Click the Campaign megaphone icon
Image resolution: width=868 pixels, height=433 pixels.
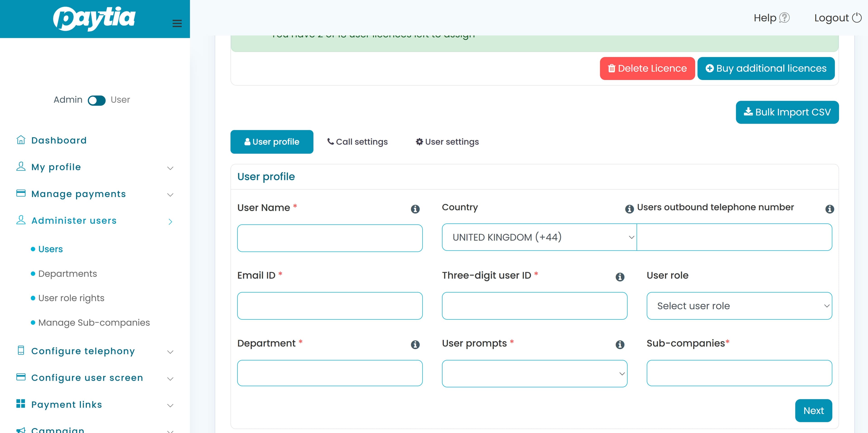[x=21, y=430]
